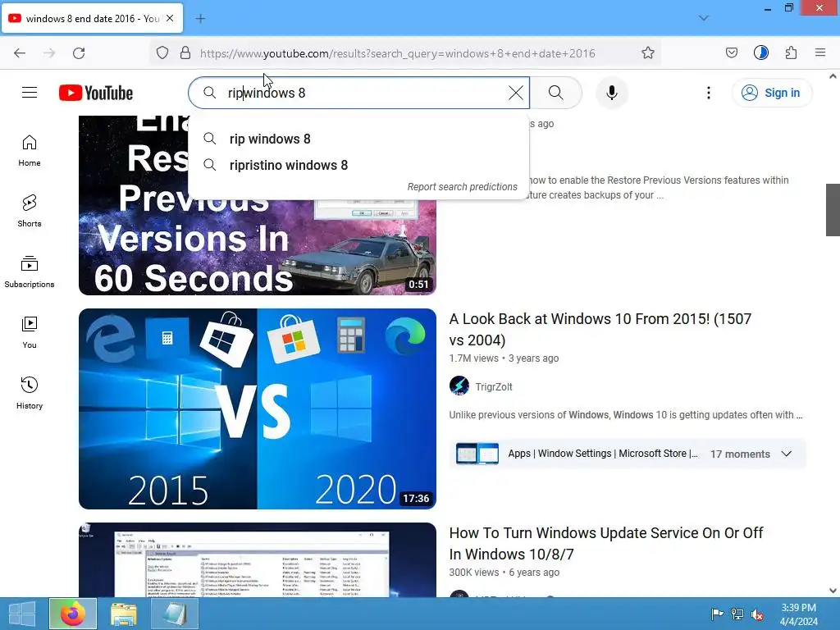Open History from the sidebar
The width and height of the screenshot is (840, 630).
pyautogui.click(x=30, y=393)
